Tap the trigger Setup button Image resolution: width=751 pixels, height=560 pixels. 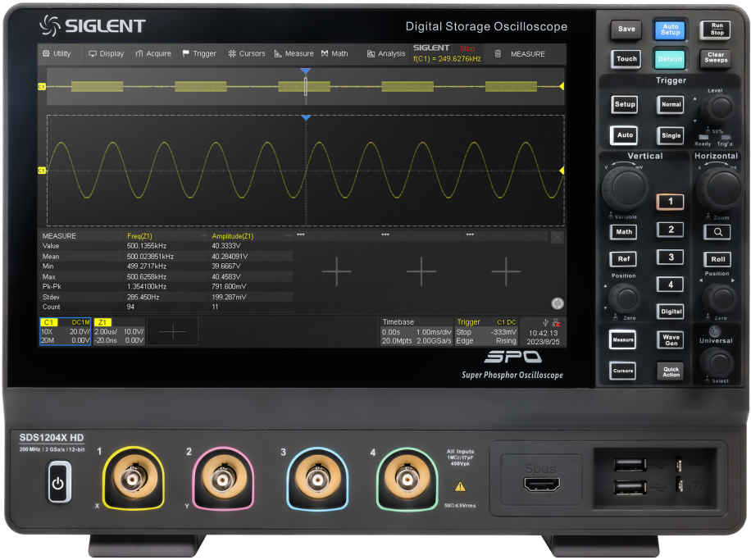625,104
